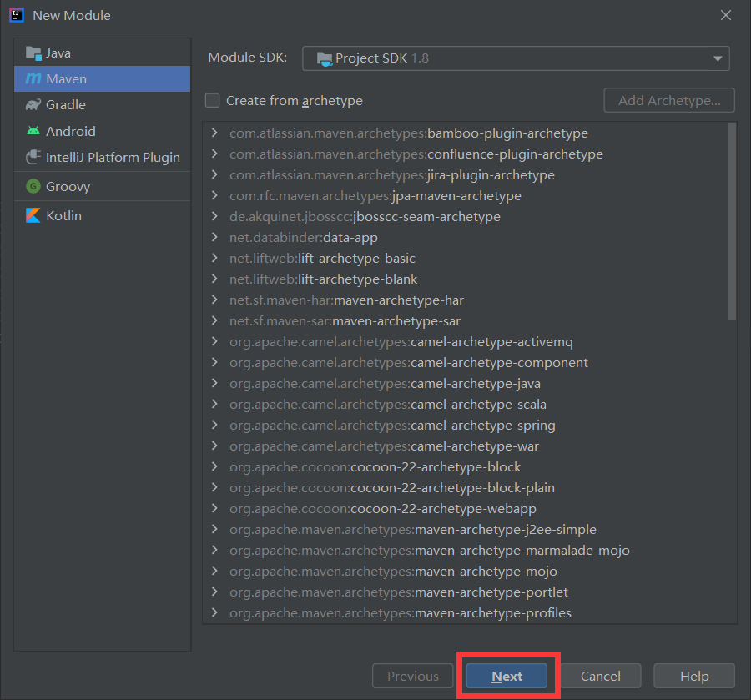Select camel-archetype-java entry

[x=385, y=383]
